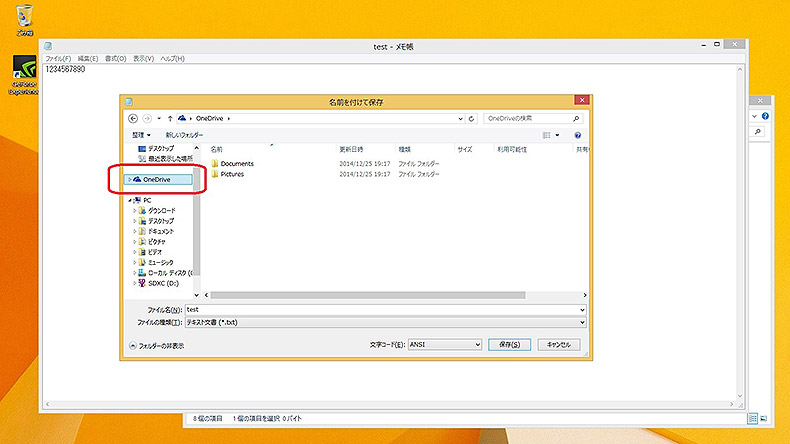The height and width of the screenshot is (444, 790).
Task: Open the view options dropdown arrow
Action: [x=557, y=135]
